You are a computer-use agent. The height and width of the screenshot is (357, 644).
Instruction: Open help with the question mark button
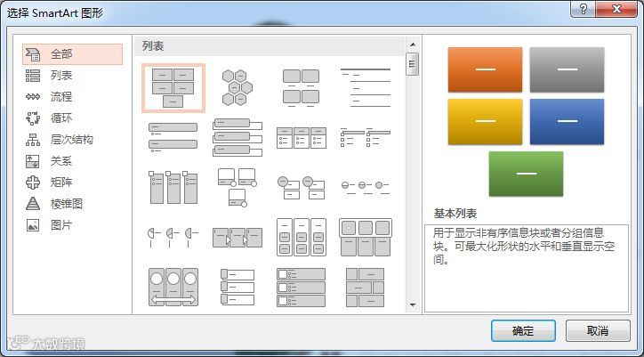[x=584, y=9]
